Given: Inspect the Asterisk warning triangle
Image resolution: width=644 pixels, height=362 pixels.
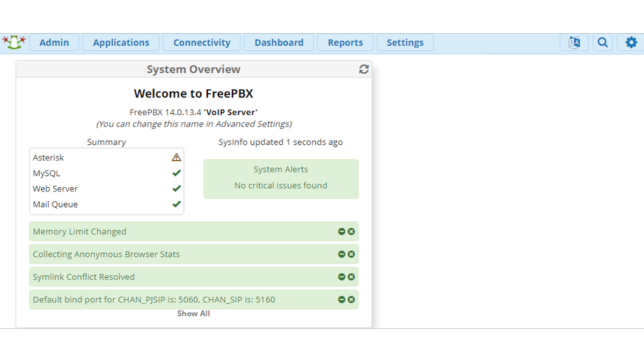Looking at the screenshot, I should [x=176, y=157].
